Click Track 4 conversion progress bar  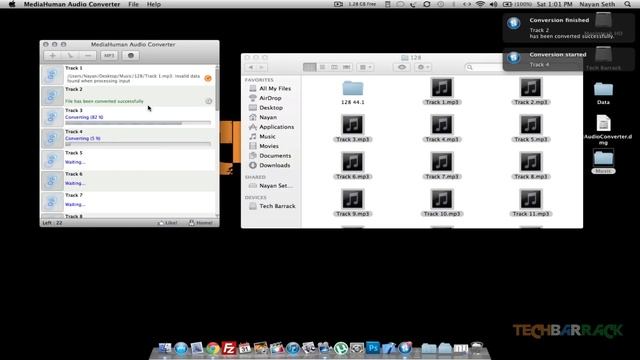click(138, 144)
